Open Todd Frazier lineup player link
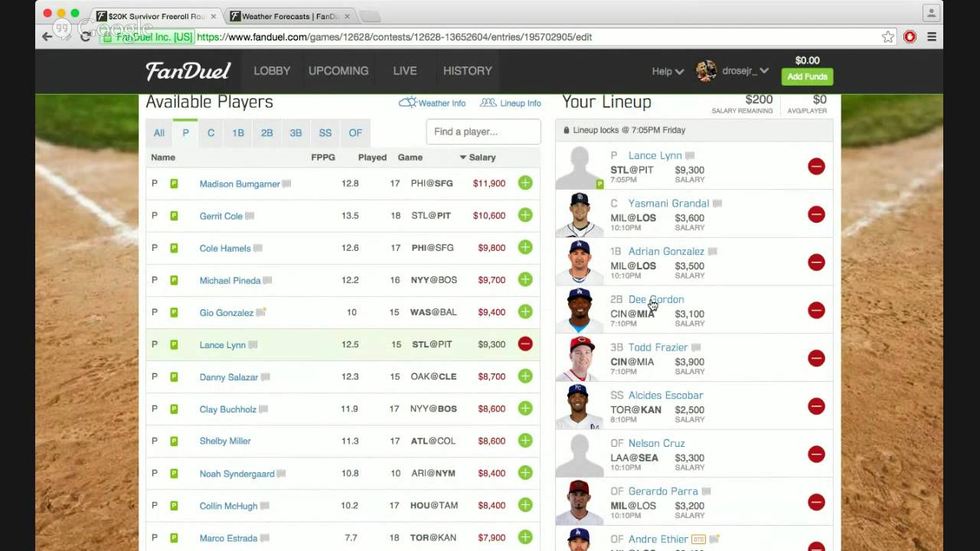980x551 pixels. point(658,347)
